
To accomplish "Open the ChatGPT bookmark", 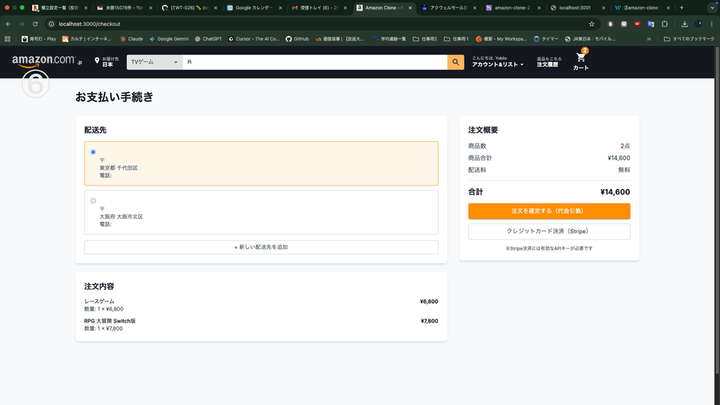I will point(208,39).
